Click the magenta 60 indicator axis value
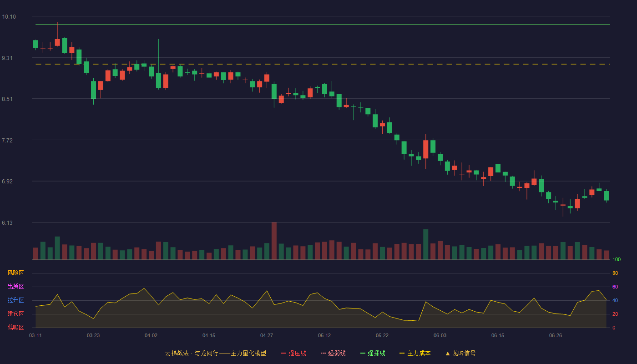 (x=615, y=287)
